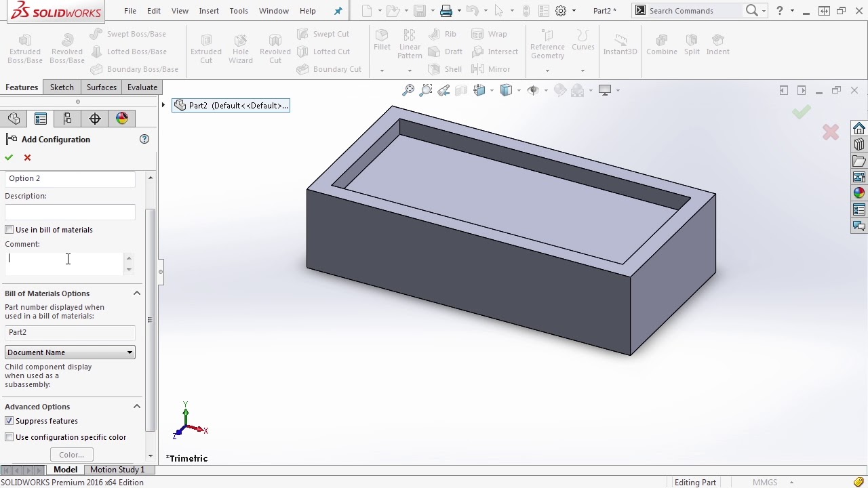Switch to the Surfaces tab
The width and height of the screenshot is (868, 488).
102,87
